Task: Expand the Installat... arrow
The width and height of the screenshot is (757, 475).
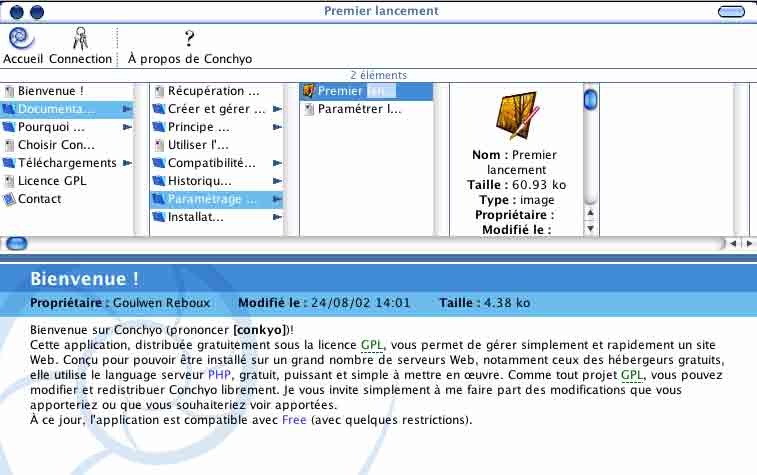Action: 277,217
